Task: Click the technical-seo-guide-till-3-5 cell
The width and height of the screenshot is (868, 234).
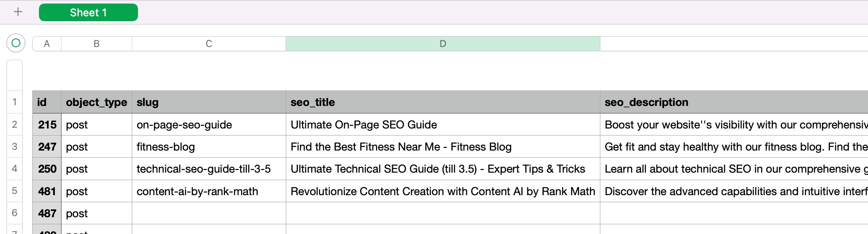Action: [x=209, y=169]
